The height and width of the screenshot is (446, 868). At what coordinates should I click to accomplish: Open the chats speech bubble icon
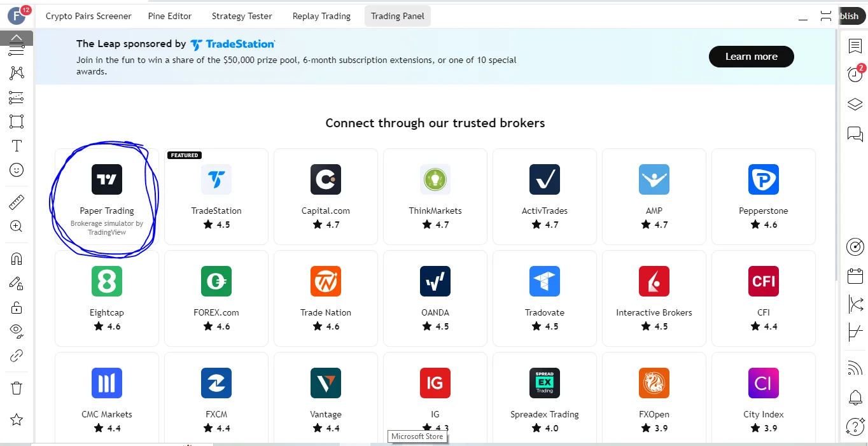coord(855,134)
